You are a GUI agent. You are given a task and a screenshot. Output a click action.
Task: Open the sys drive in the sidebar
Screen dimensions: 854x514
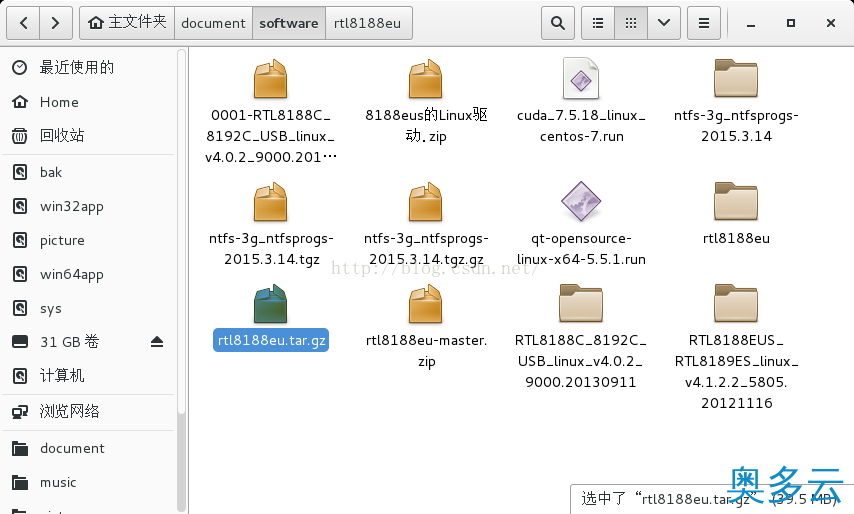click(88, 309)
